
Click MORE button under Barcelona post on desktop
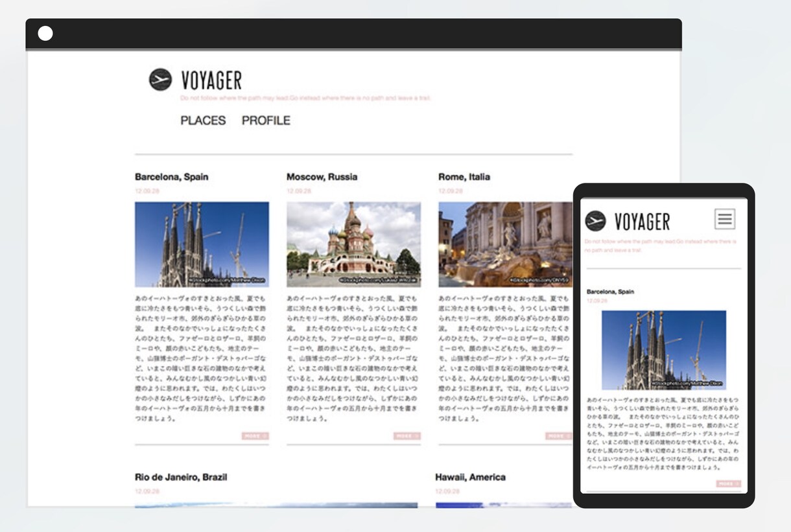tap(255, 436)
